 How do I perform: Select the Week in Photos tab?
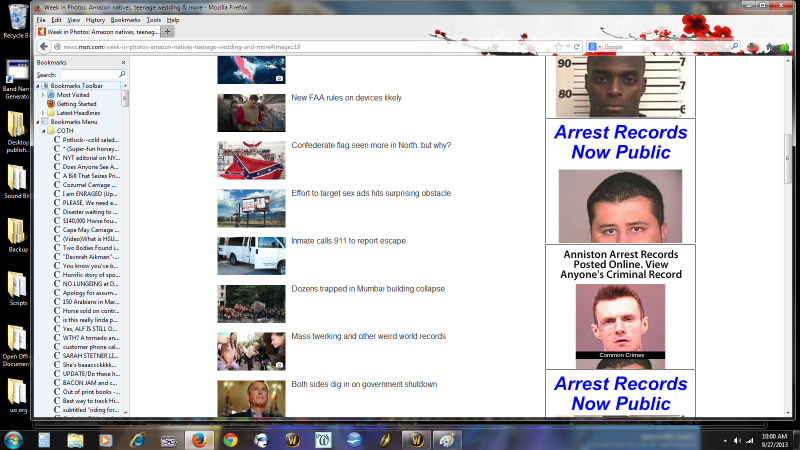(x=99, y=32)
